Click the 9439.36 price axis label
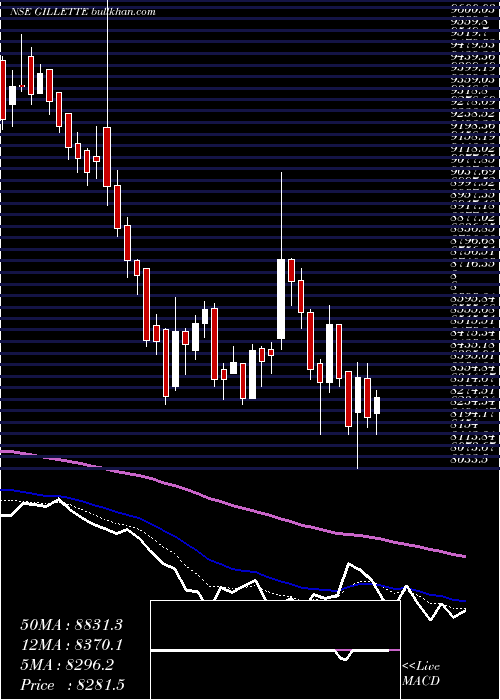 coord(472,57)
